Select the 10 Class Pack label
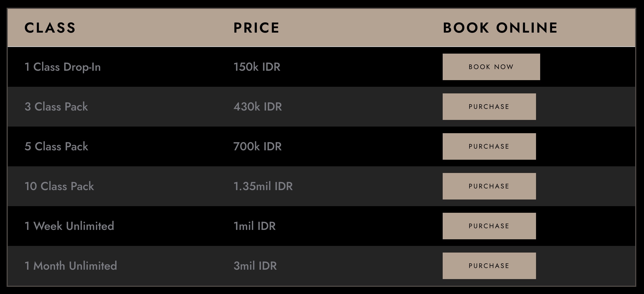The width and height of the screenshot is (644, 294). pos(59,186)
